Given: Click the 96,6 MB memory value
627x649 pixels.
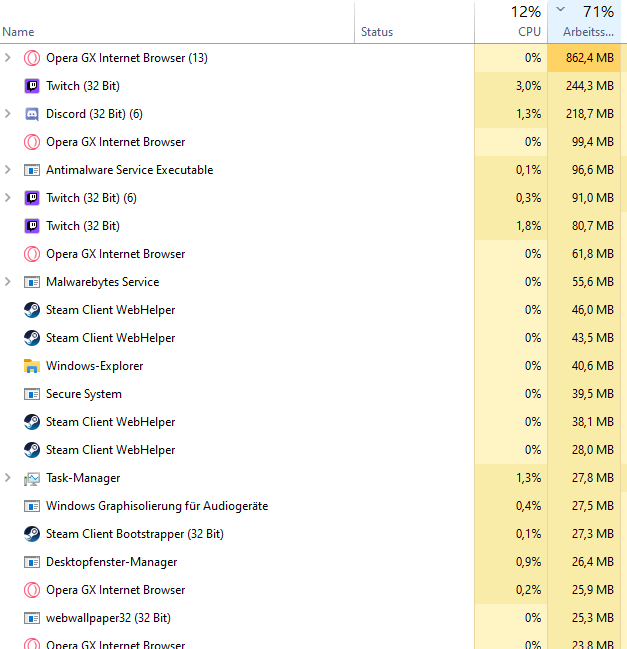Looking at the screenshot, I should [593, 170].
